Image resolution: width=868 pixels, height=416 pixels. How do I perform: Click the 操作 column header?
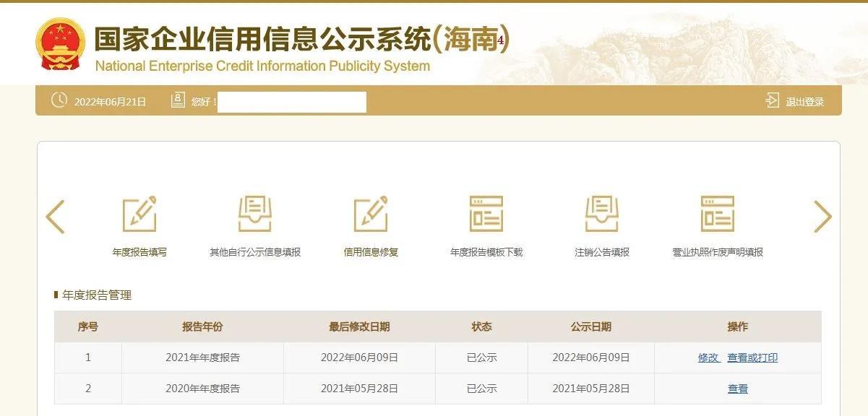coord(738,326)
